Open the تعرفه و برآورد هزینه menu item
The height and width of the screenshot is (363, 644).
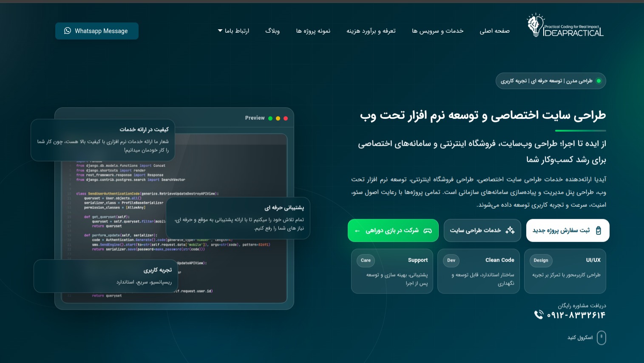pos(371,31)
